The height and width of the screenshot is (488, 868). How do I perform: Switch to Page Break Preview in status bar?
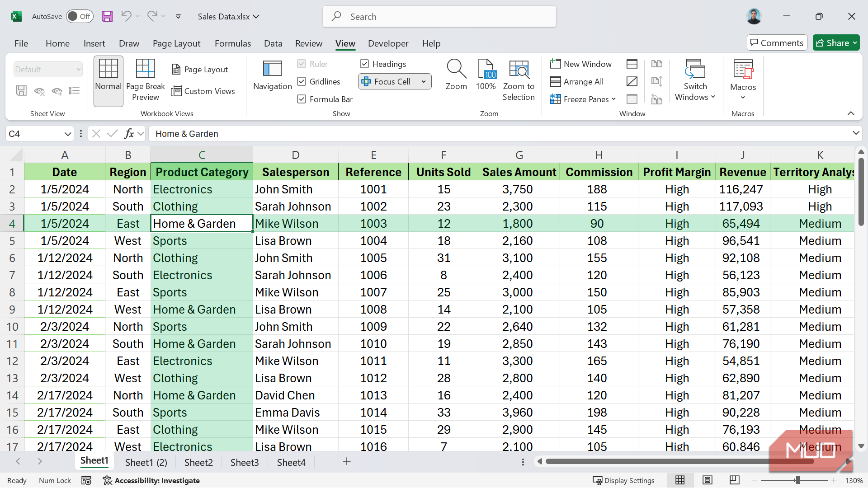(x=735, y=480)
